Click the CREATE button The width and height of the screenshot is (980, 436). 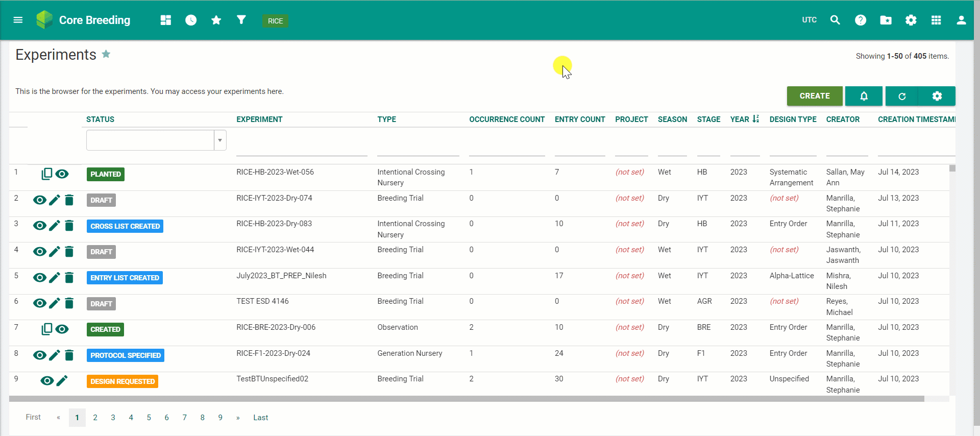click(x=814, y=96)
